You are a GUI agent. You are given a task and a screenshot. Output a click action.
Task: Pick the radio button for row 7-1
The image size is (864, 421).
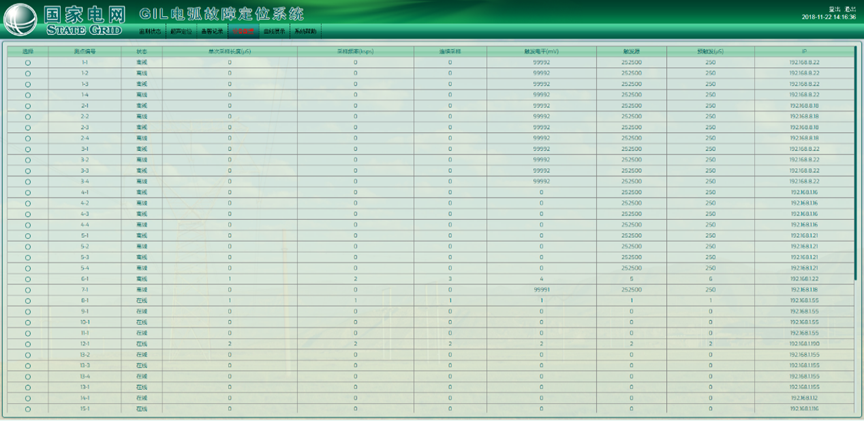(x=28, y=290)
